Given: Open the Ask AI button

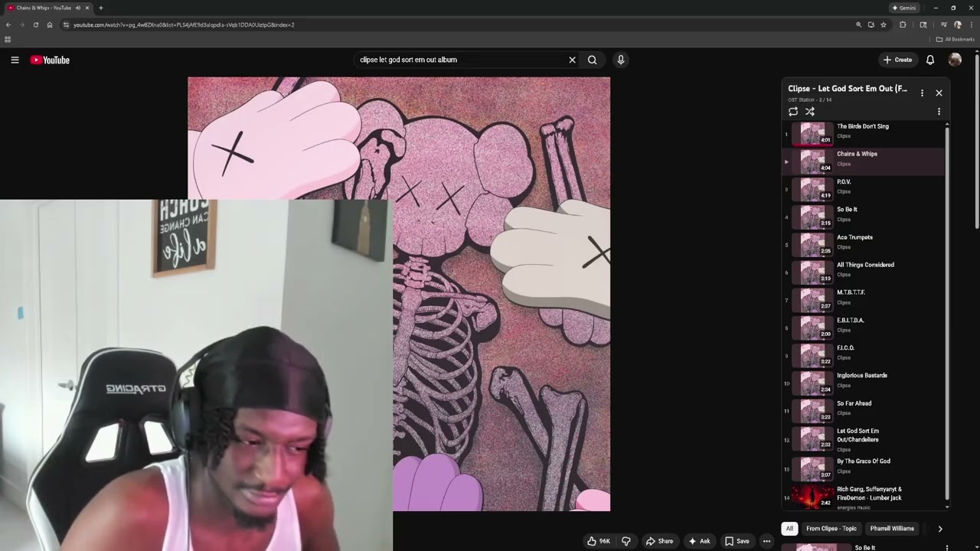Looking at the screenshot, I should pyautogui.click(x=699, y=541).
